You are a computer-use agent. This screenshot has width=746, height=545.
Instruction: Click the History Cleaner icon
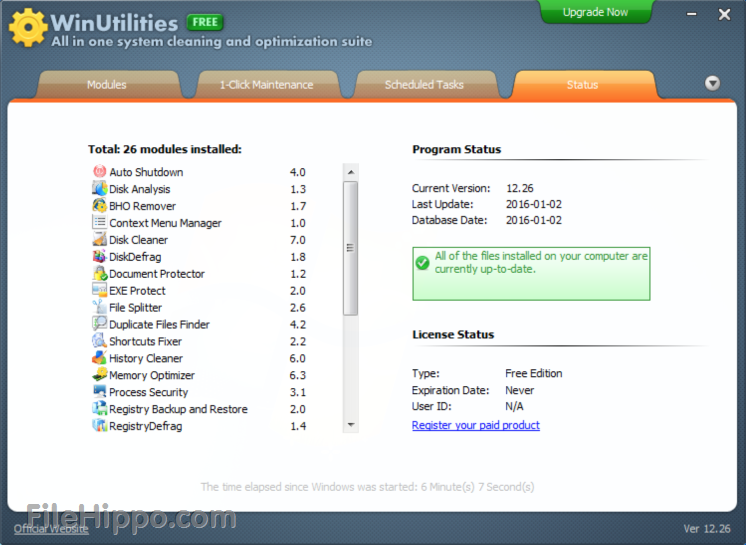(99, 358)
